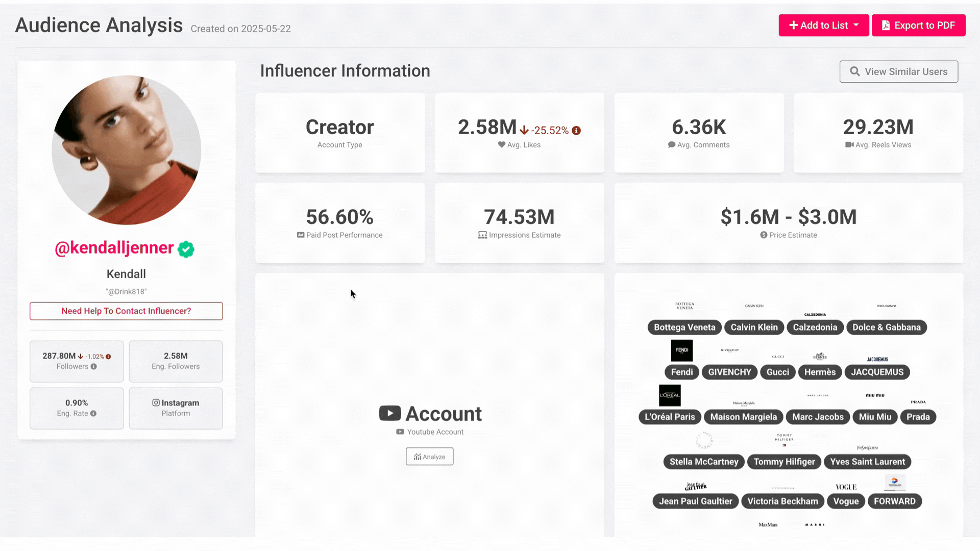Select the Fendi brand tag
The image size is (980, 551).
(x=682, y=372)
